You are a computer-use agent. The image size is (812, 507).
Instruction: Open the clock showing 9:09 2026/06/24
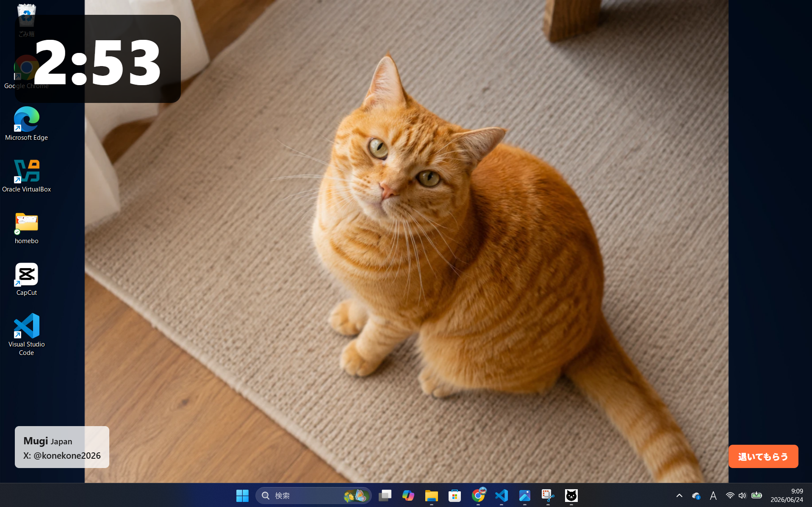787,496
